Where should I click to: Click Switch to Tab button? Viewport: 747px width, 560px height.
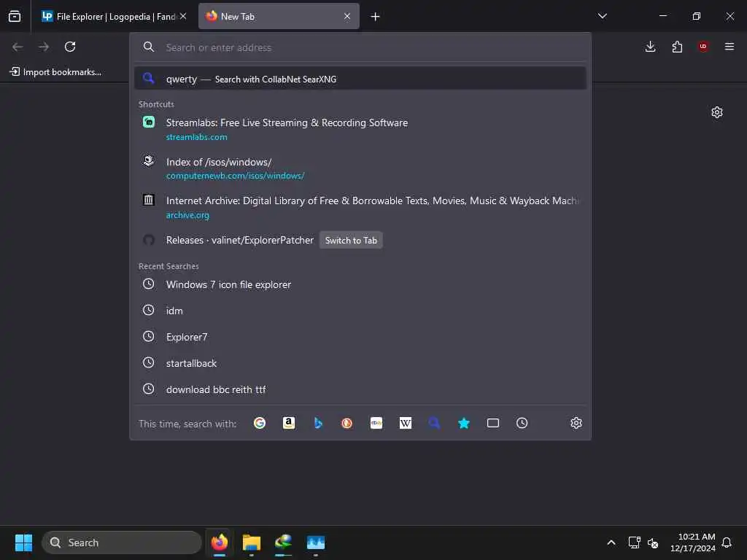(x=351, y=241)
